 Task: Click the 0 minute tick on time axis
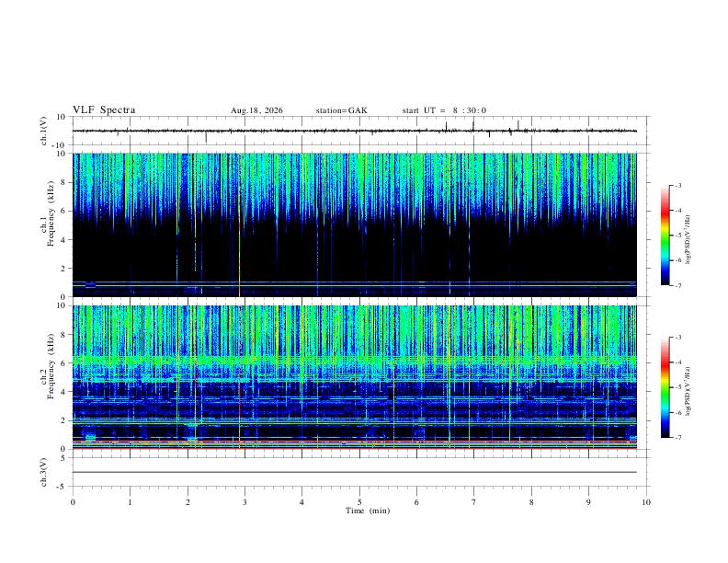click(73, 502)
